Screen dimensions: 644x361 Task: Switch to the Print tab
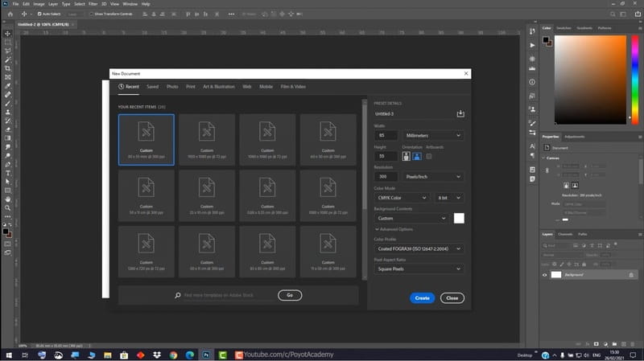[x=190, y=86]
